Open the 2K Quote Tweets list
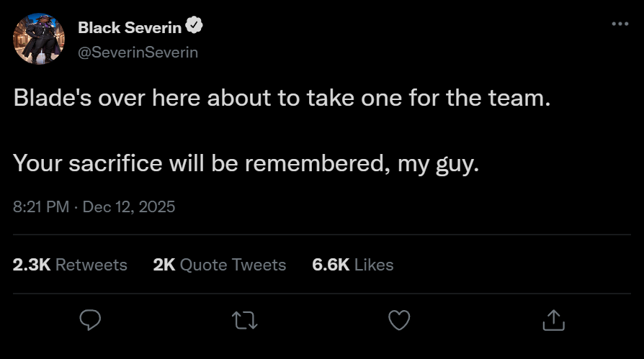Viewport: 644px width, 359px height. tap(220, 265)
